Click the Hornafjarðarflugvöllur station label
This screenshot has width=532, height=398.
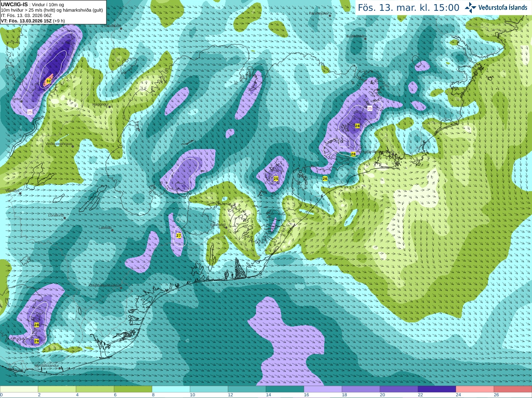374,152
